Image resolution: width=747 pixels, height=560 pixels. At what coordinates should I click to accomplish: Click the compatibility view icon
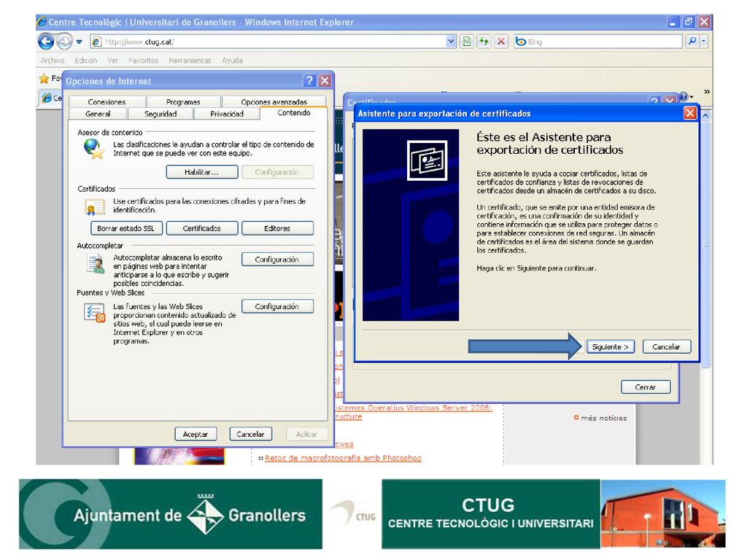tap(467, 42)
